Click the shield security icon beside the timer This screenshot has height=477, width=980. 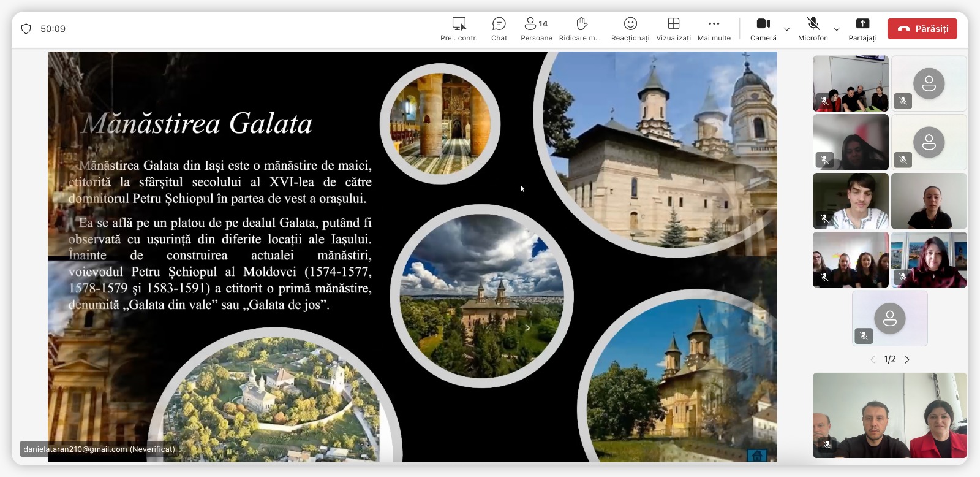[26, 29]
